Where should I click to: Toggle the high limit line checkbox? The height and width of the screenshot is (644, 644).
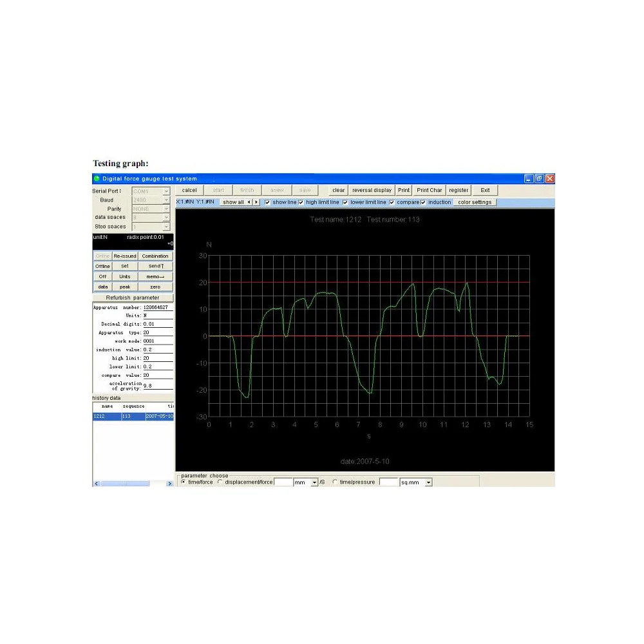point(301,202)
